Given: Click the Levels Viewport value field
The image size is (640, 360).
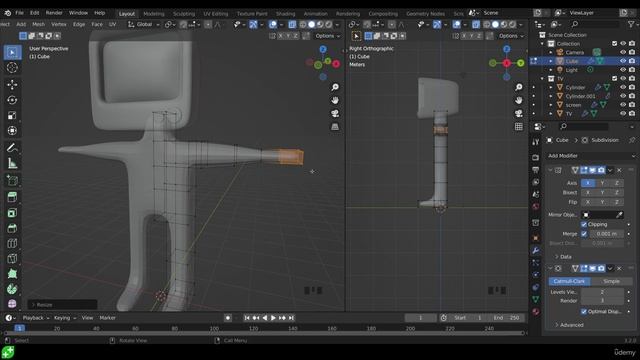Looking at the screenshot, I should tap(602, 292).
